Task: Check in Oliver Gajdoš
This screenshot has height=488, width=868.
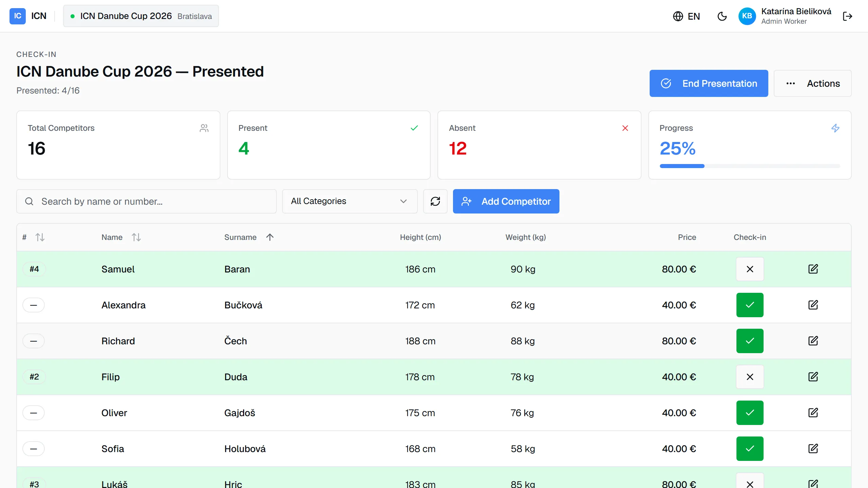Action: point(750,413)
